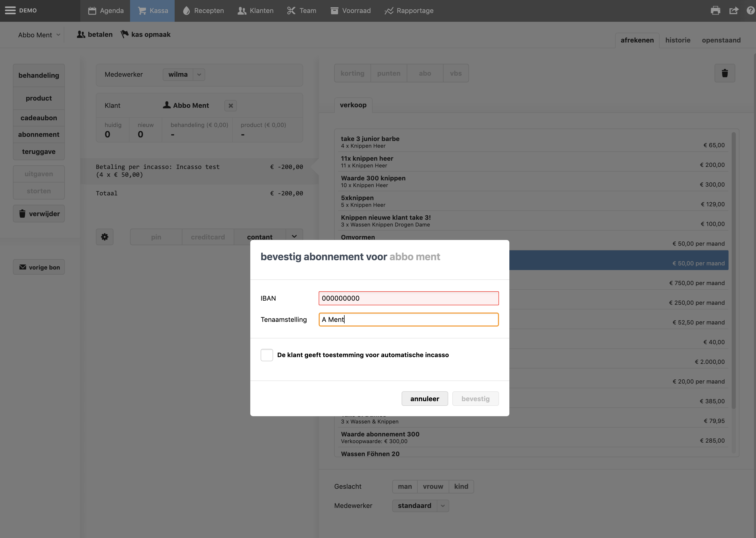Click the vorige bon button

[39, 267]
